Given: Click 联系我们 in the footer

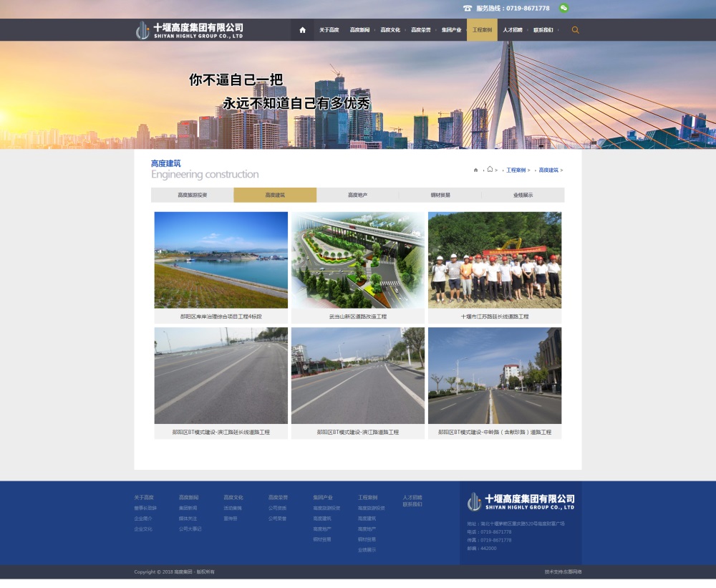Looking at the screenshot, I should pyautogui.click(x=412, y=504).
